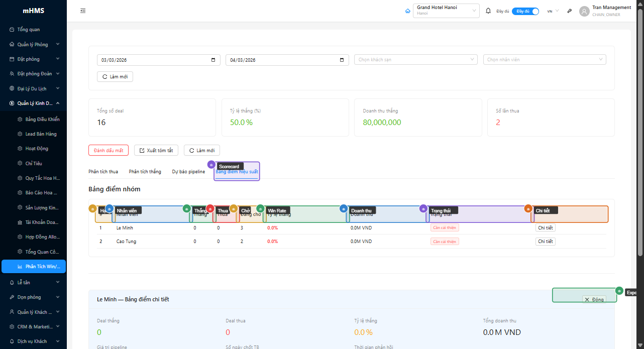Select the Phân tích thắng tab
This screenshot has height=349, width=644.
coord(145,172)
